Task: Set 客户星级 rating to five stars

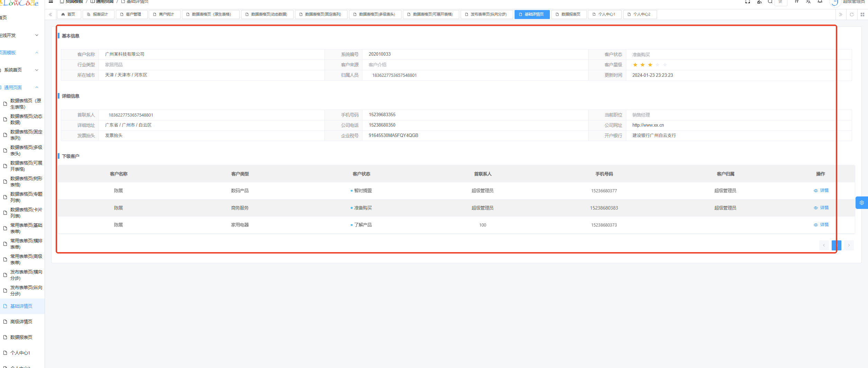Action: point(665,65)
